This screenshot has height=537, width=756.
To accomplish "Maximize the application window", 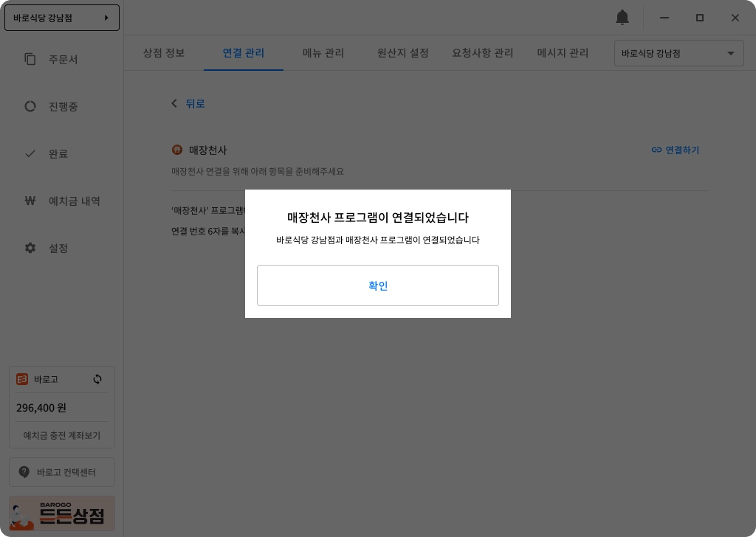I will [700, 18].
